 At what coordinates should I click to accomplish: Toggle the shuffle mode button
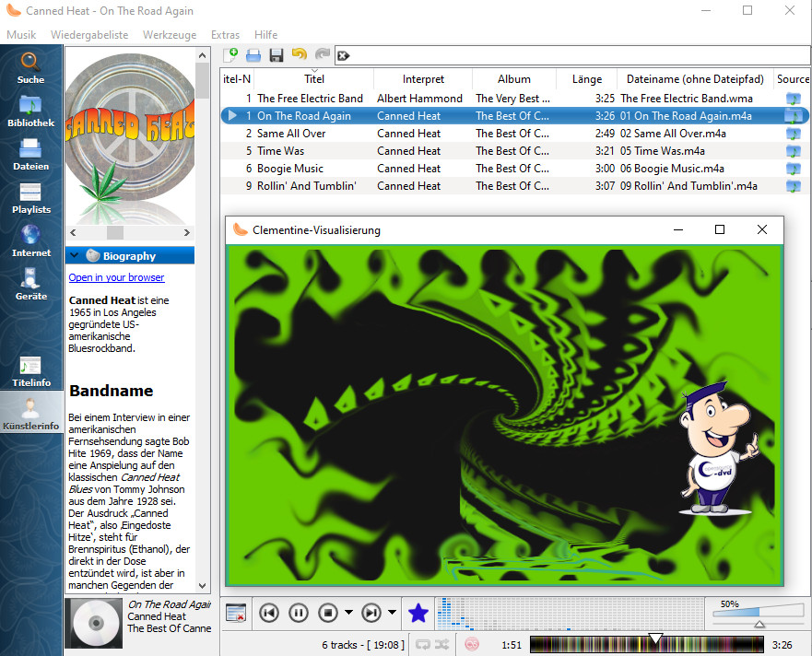click(x=441, y=645)
